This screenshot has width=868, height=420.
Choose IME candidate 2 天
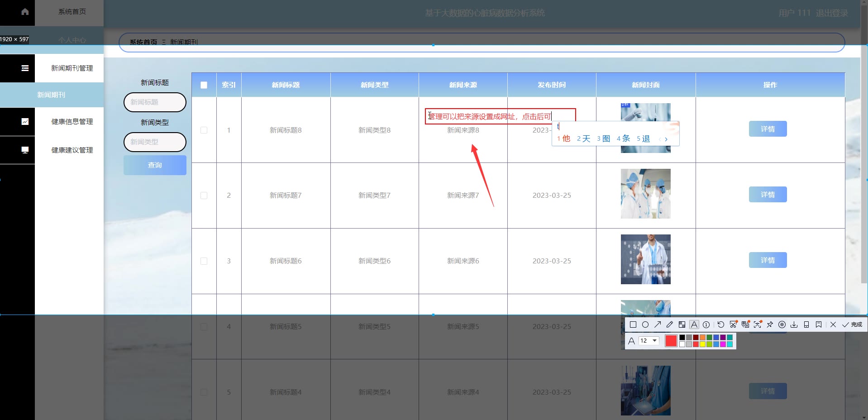click(x=583, y=138)
